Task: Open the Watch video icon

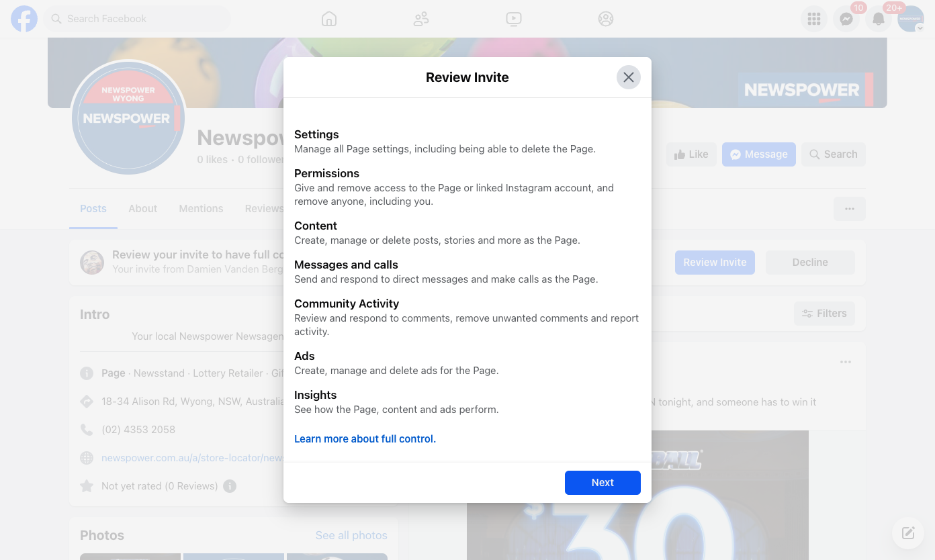Action: (x=514, y=19)
